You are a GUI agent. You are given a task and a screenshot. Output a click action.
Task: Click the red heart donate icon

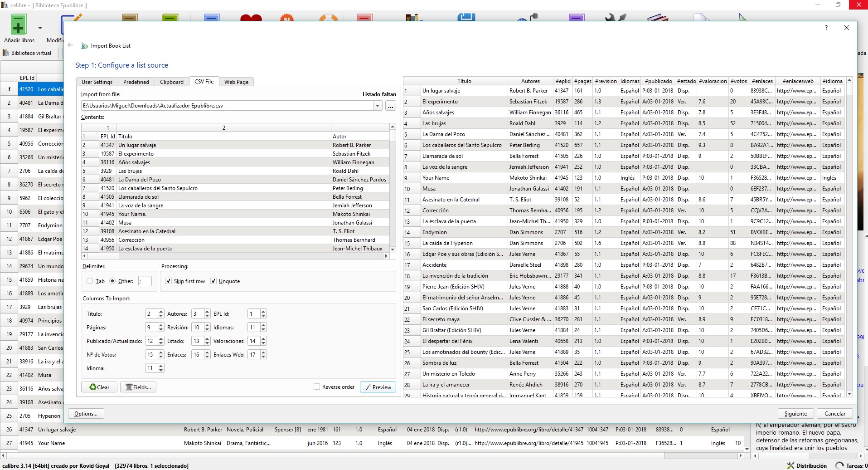click(251, 18)
